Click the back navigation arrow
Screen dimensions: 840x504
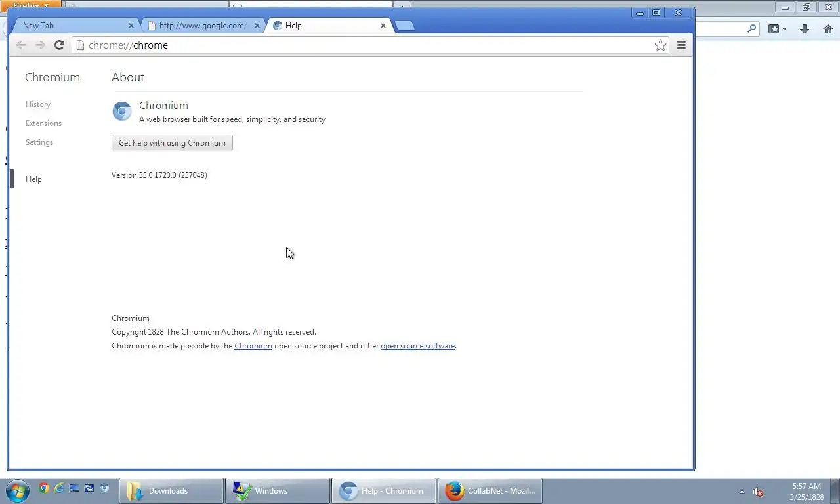coord(21,45)
